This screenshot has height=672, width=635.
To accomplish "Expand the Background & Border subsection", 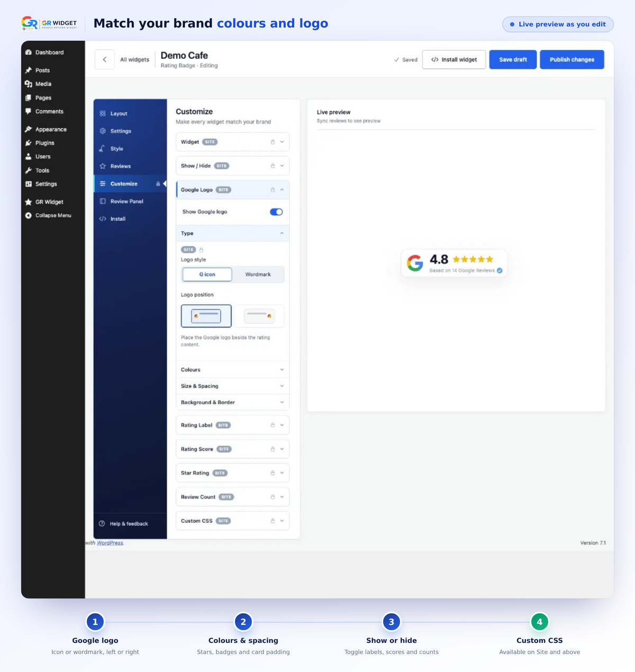I will [x=232, y=403].
